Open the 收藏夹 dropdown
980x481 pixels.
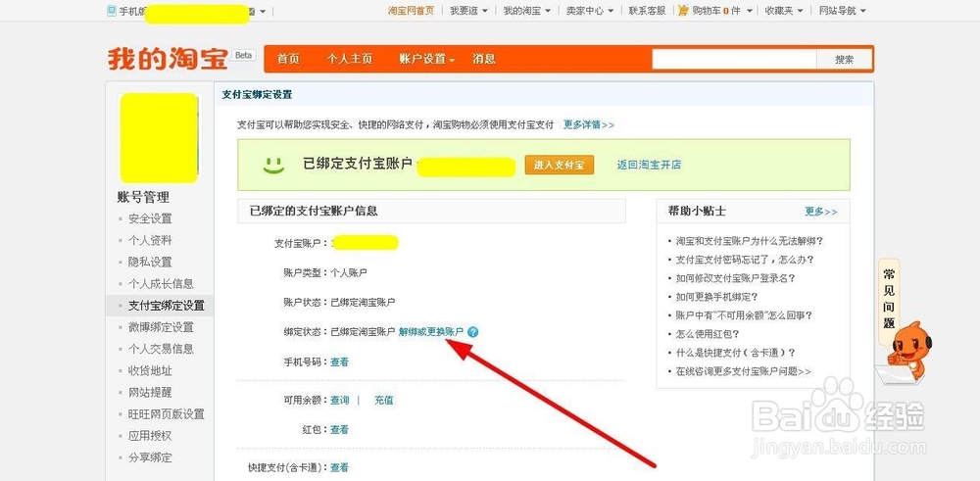point(784,11)
